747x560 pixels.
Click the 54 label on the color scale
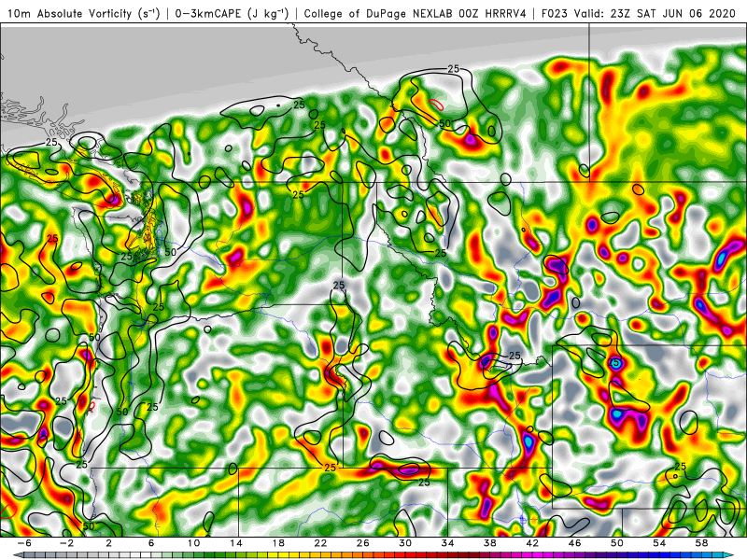tap(659, 543)
